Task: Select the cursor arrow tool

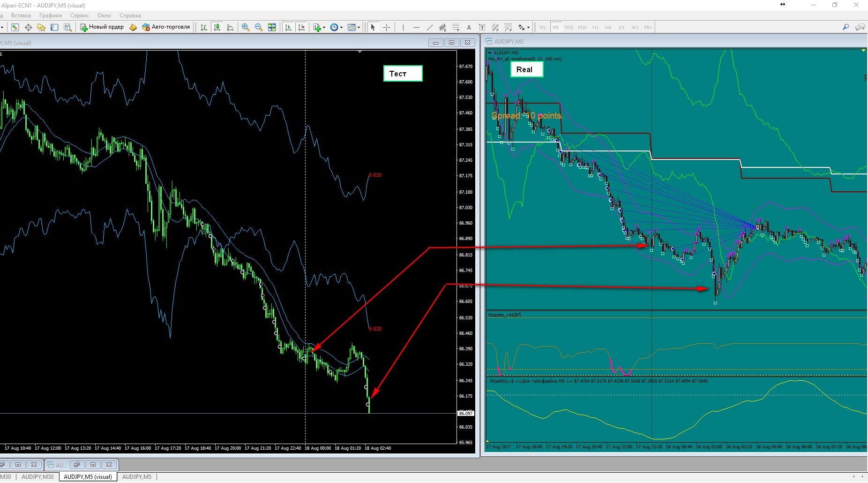Action: pos(373,27)
